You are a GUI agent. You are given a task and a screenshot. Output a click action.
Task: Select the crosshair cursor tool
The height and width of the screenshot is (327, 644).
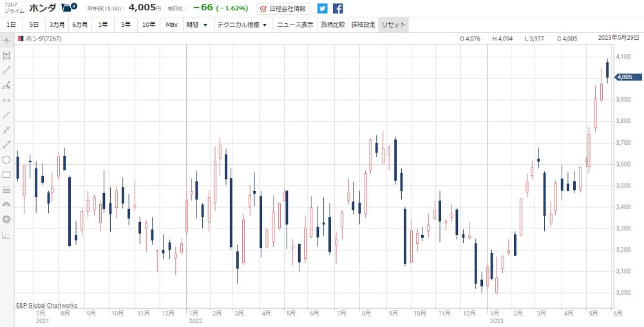pos(6,41)
